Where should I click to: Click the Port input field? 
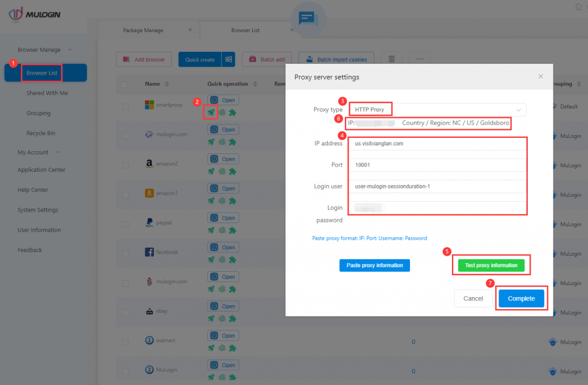click(438, 165)
